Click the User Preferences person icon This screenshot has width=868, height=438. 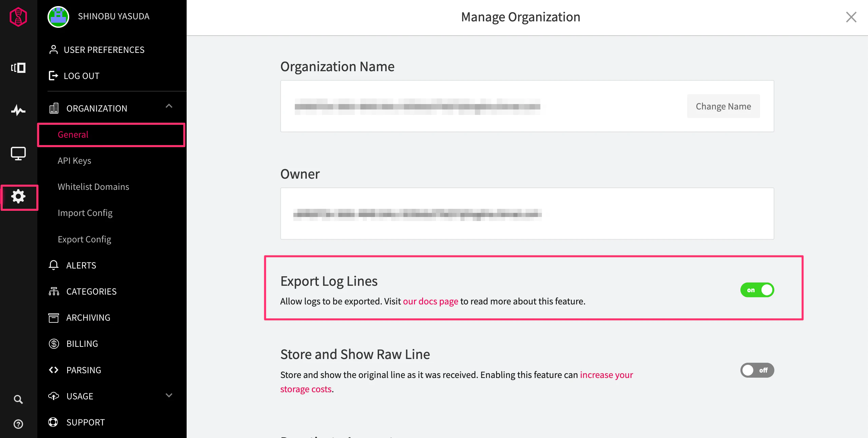tap(53, 49)
